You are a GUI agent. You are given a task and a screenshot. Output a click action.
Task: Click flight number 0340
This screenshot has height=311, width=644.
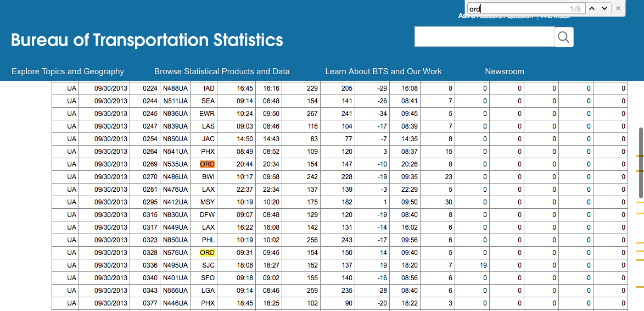[x=150, y=277]
